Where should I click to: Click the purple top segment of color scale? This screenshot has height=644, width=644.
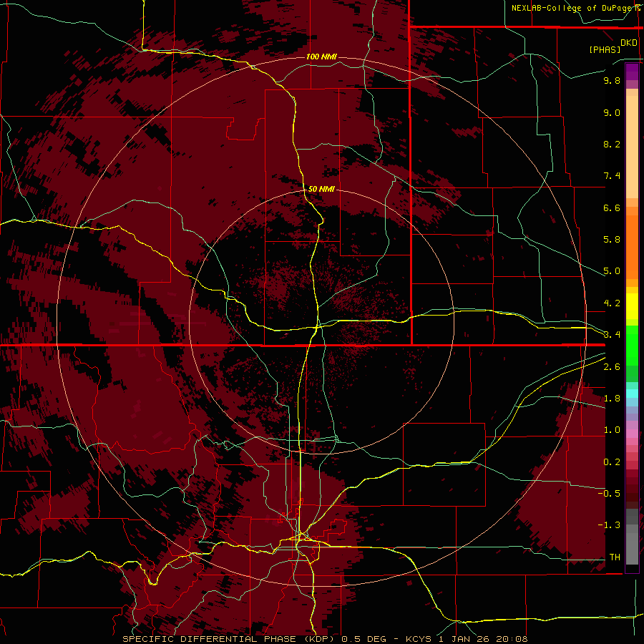[632, 72]
